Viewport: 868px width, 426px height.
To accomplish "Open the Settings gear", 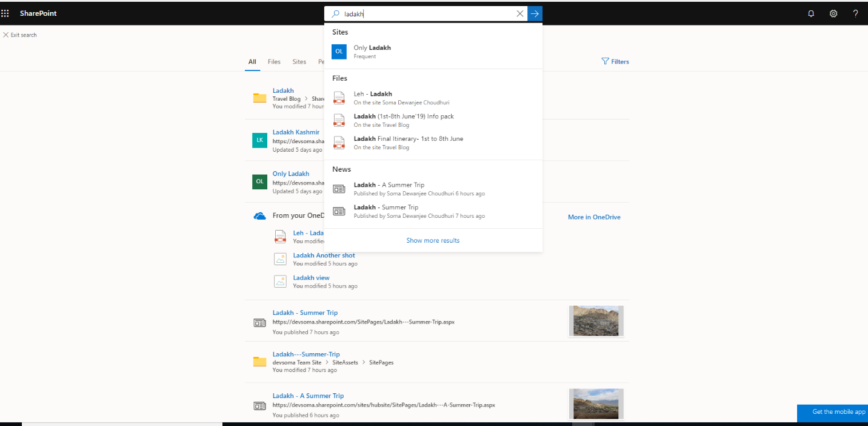I will point(833,13).
